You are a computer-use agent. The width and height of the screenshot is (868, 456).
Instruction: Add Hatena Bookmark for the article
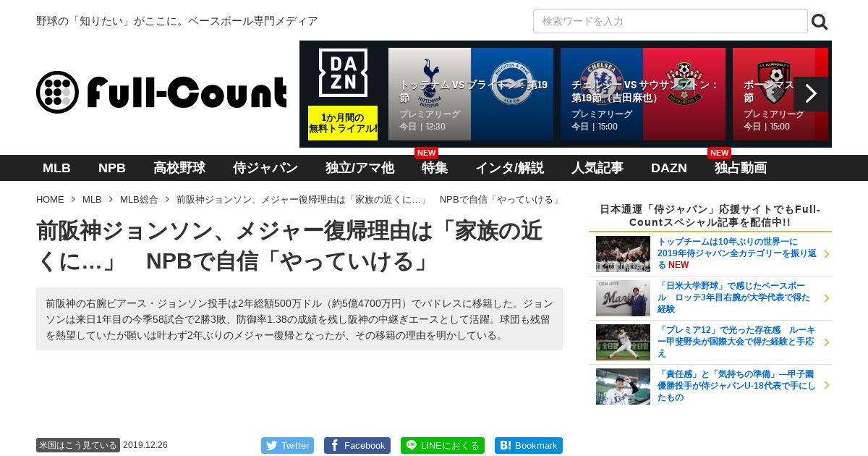pyautogui.click(x=529, y=445)
